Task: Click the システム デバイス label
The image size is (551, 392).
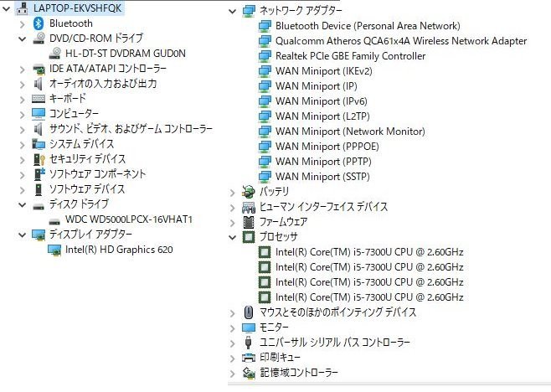Action: click(x=81, y=144)
